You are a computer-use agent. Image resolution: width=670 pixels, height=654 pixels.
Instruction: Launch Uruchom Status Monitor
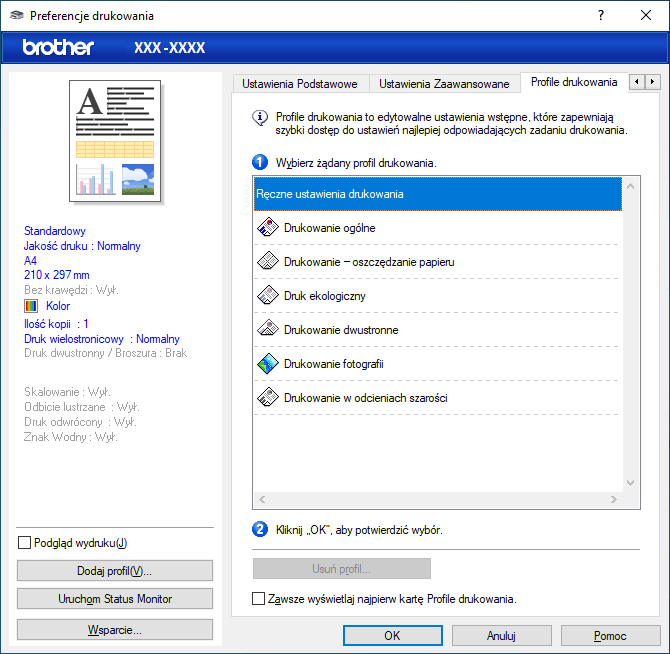pos(115,598)
